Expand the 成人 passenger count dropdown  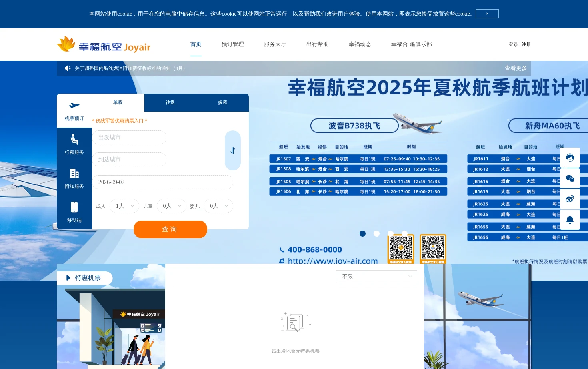point(124,206)
